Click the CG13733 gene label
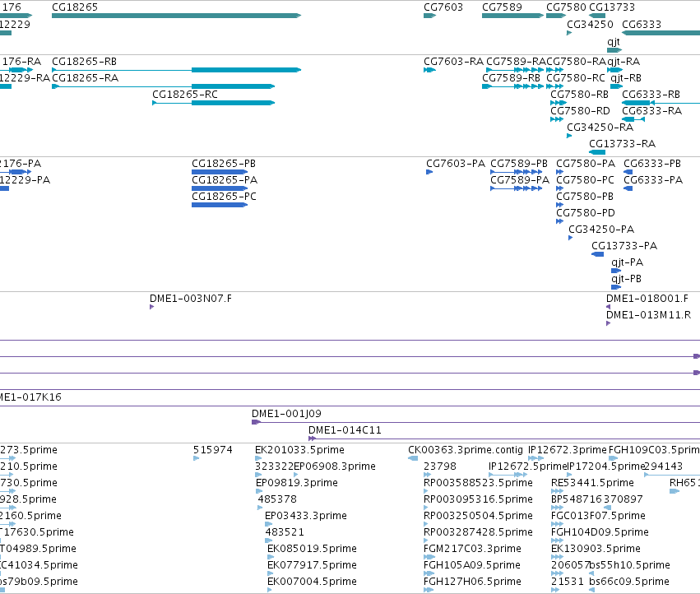The width and height of the screenshot is (700, 594). (612, 7)
